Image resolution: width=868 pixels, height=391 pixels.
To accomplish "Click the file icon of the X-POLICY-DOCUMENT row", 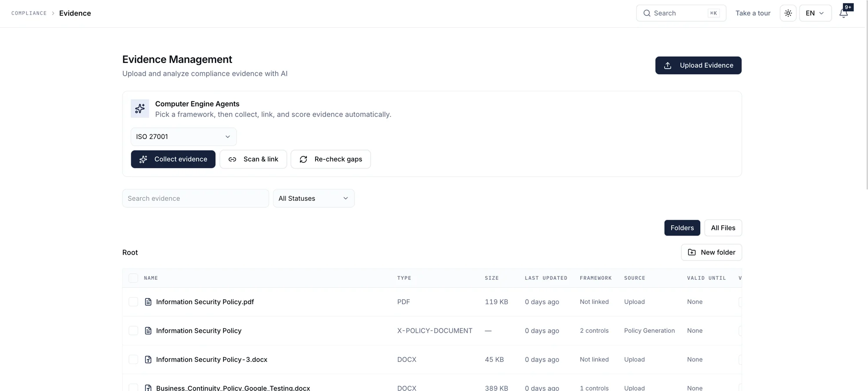I will (x=148, y=331).
